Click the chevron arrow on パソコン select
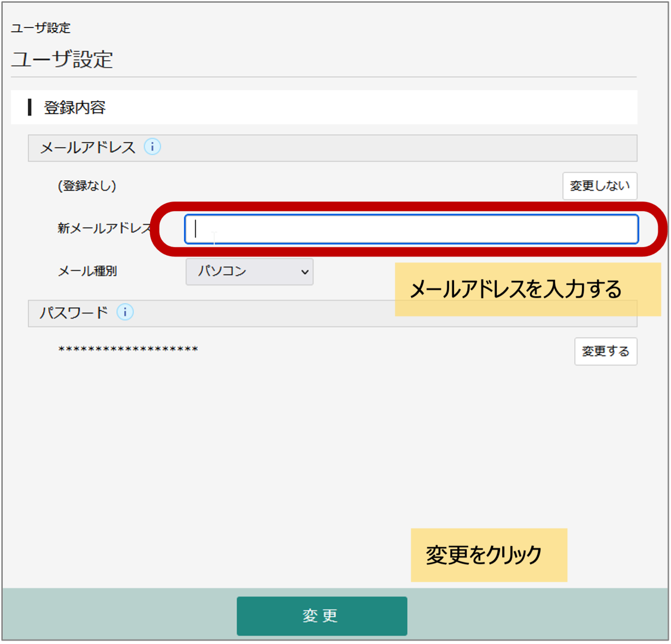 coord(304,272)
